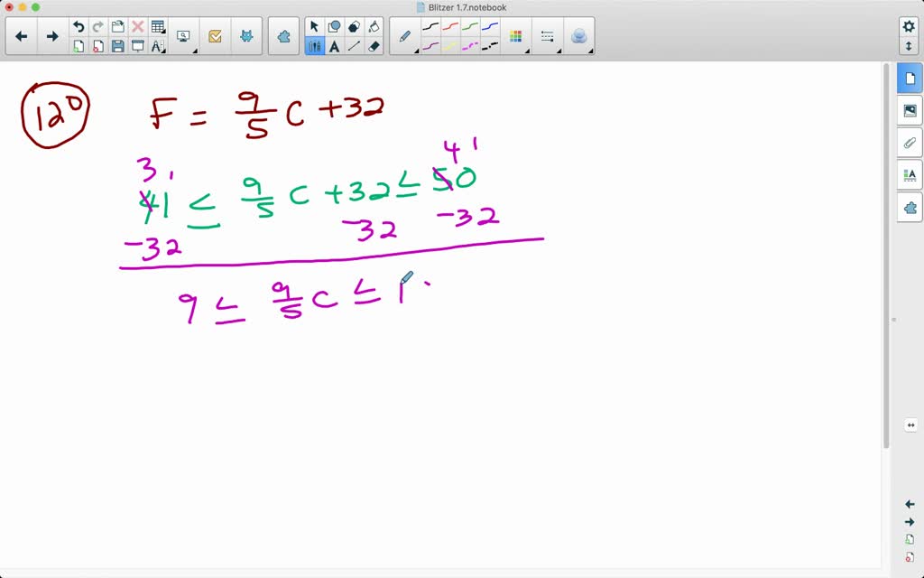Viewport: 924px width, 578px height.
Task: Insert a table into the page
Action: point(158,26)
